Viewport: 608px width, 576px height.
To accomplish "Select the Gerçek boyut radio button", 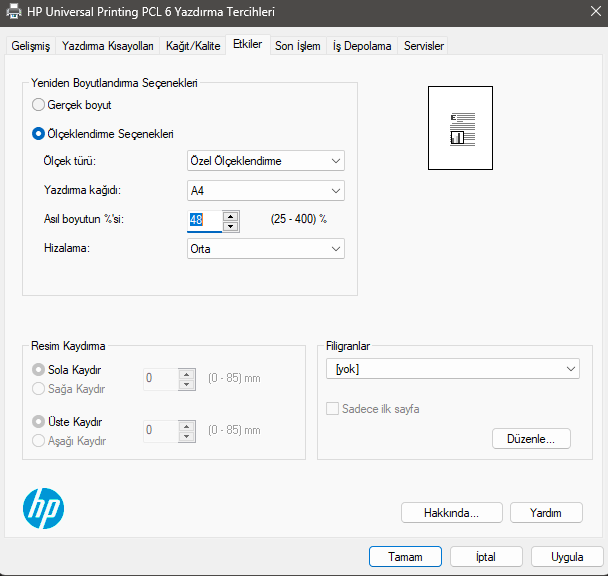I will 39,104.
